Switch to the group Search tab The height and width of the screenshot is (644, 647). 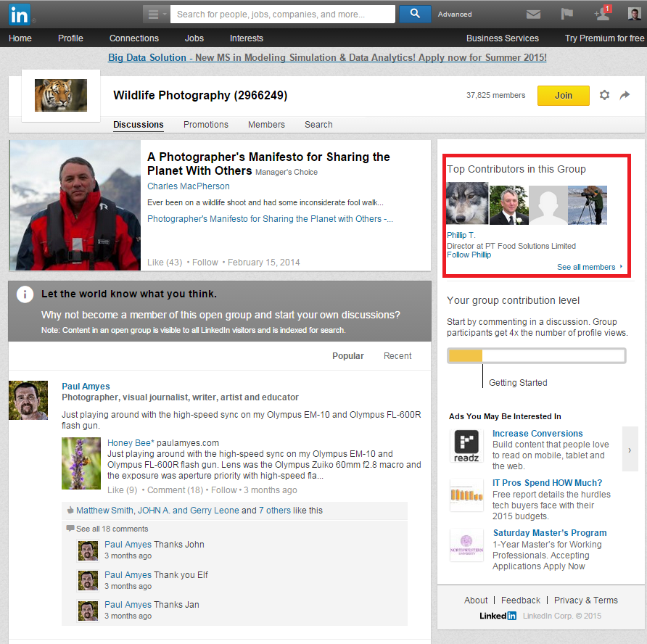[x=318, y=125]
